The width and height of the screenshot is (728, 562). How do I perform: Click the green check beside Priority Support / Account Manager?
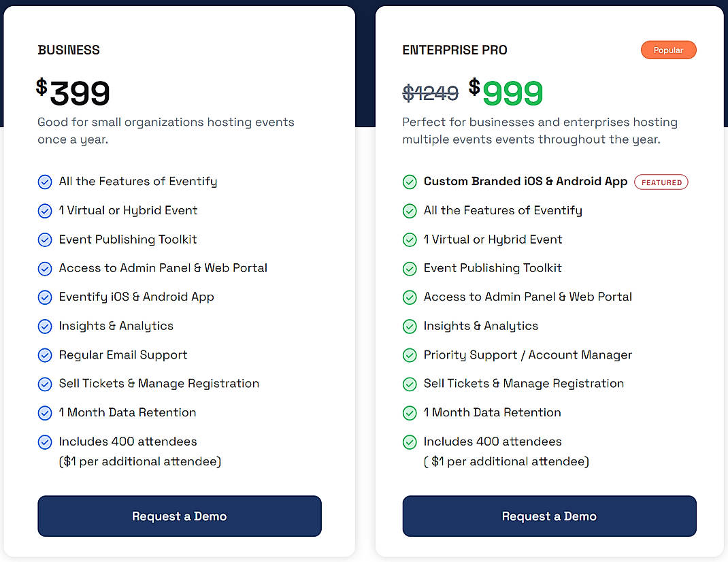click(410, 354)
